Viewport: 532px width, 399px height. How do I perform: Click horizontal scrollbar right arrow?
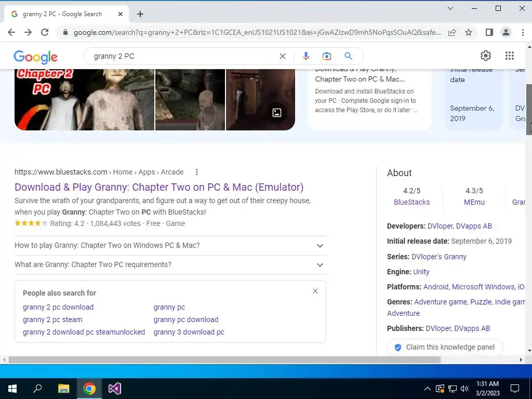pyautogui.click(x=521, y=360)
